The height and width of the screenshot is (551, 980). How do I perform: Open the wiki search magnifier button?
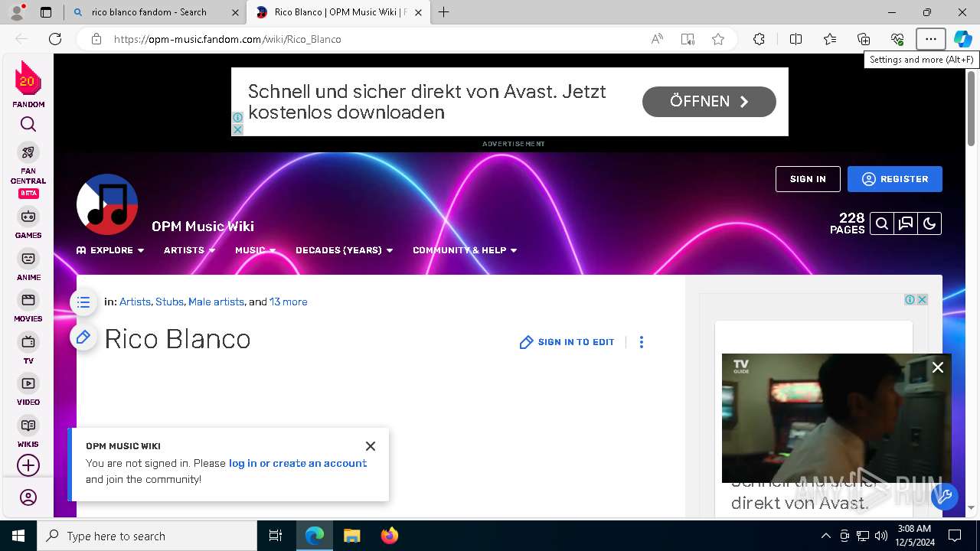[x=882, y=223]
